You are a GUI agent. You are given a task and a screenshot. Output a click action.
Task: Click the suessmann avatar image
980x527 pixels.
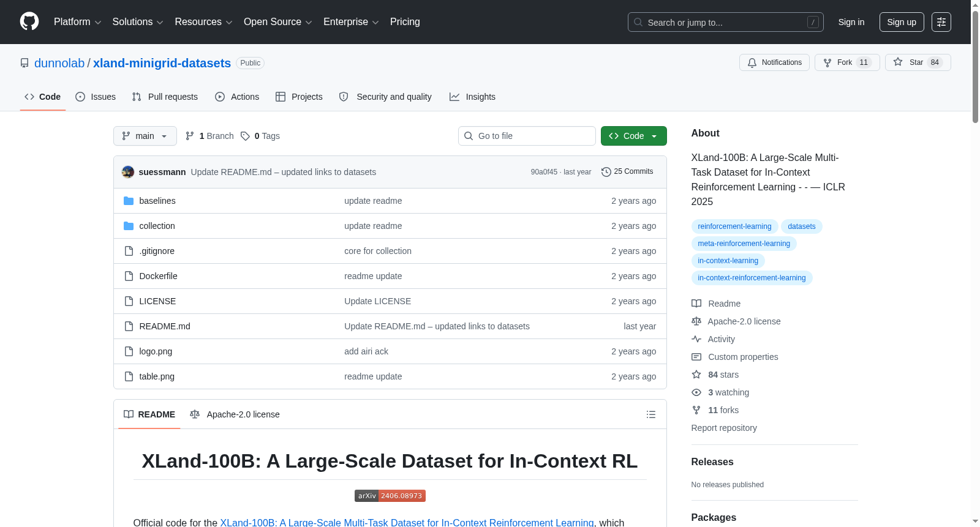(128, 172)
